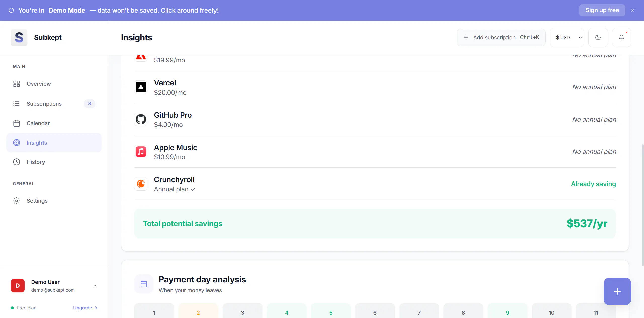Image resolution: width=644 pixels, height=318 pixels.
Task: Select day 6 in payment analysis
Action: coord(375,311)
